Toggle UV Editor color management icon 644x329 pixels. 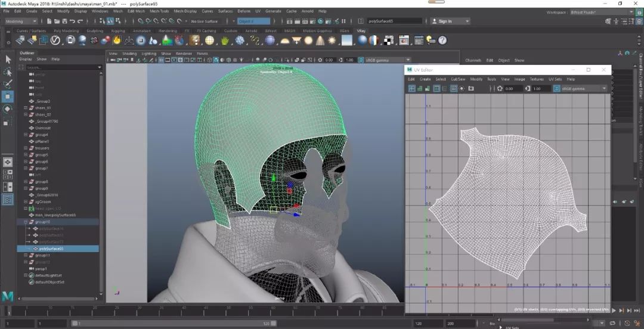click(557, 88)
